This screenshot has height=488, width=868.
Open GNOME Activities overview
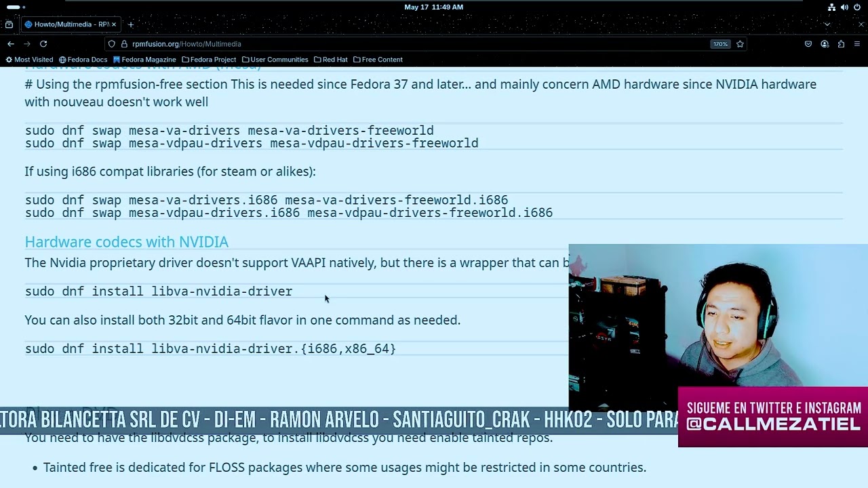(x=16, y=7)
